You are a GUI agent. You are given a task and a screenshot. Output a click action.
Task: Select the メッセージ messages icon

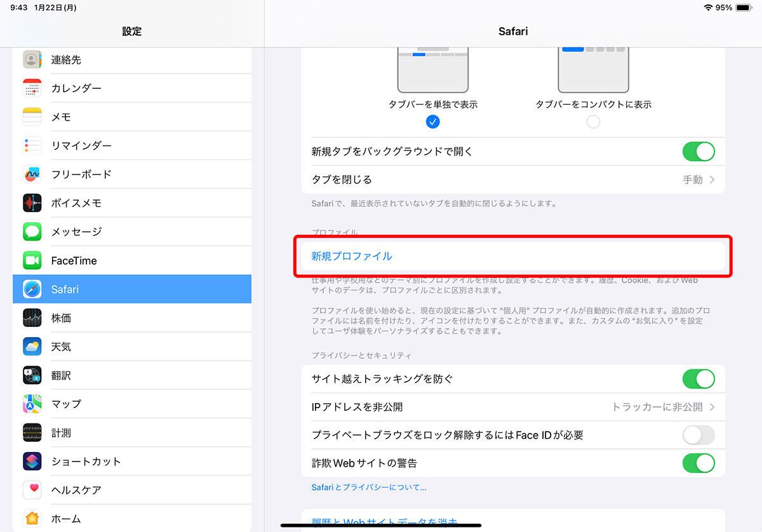[32, 232]
